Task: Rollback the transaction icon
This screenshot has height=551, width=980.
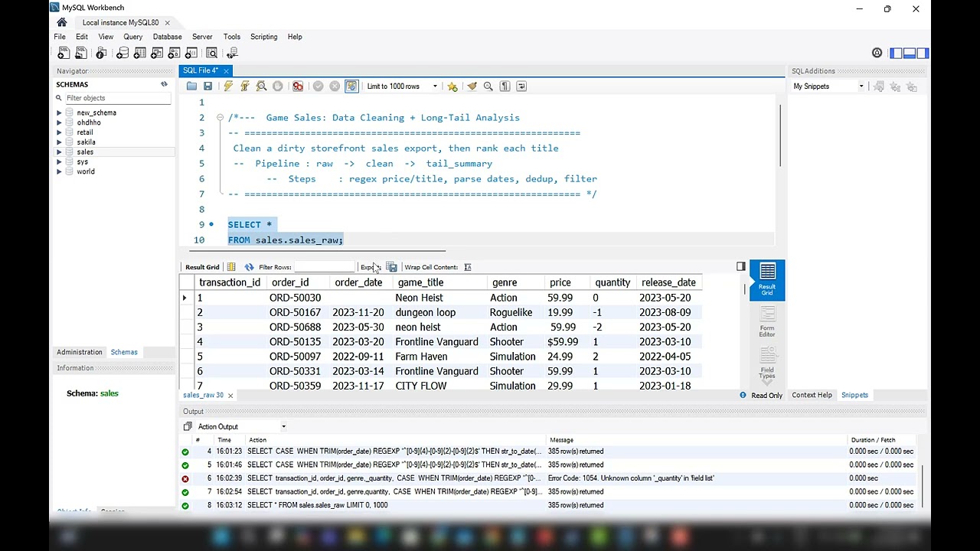Action: (x=335, y=86)
